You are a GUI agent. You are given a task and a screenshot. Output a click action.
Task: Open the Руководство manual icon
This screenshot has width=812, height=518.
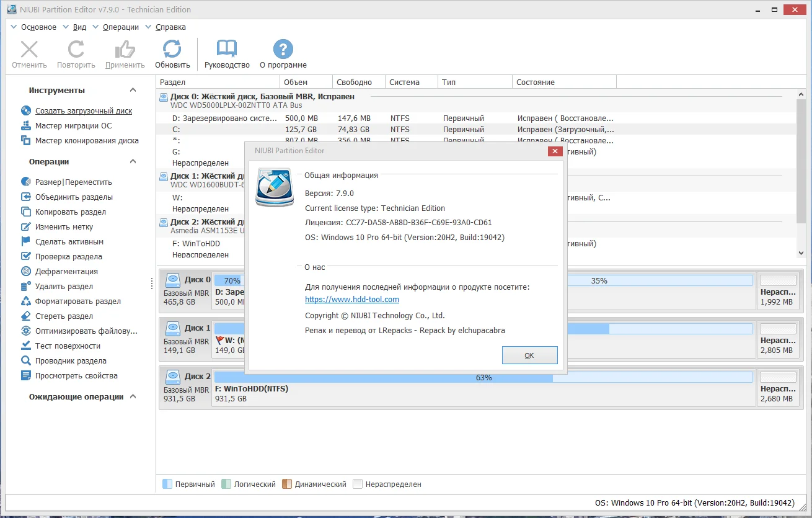pyautogui.click(x=227, y=49)
